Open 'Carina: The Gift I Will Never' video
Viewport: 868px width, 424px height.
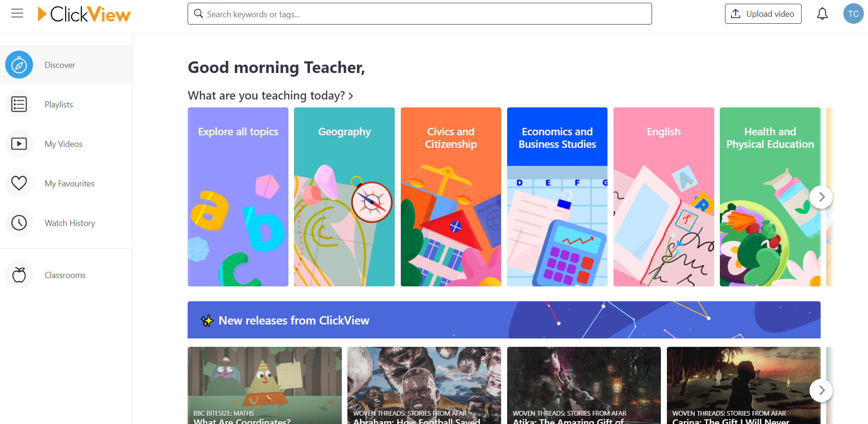pos(744,385)
